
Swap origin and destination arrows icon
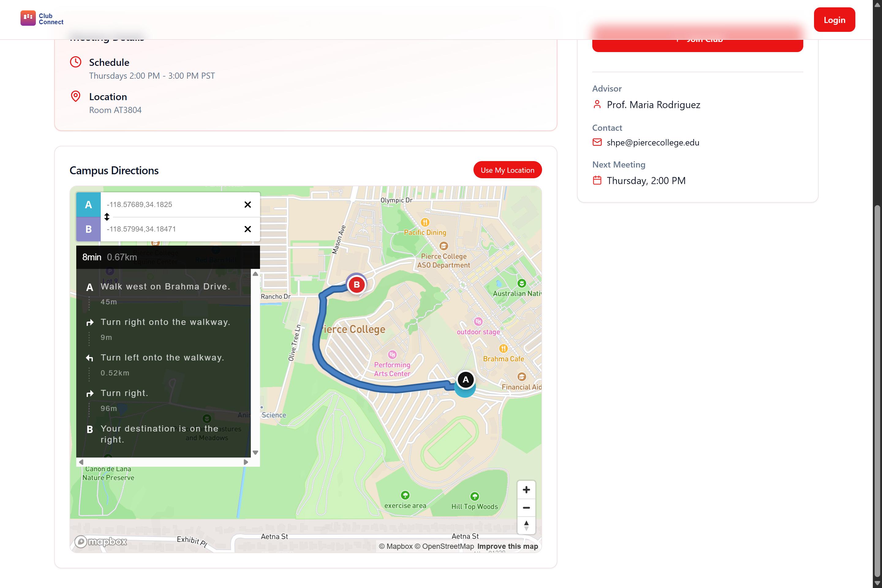click(107, 217)
